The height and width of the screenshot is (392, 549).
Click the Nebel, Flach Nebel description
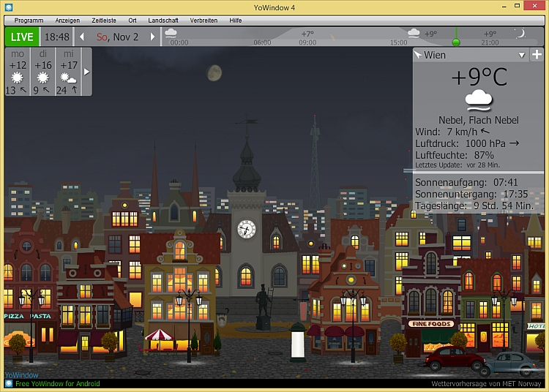tap(479, 120)
